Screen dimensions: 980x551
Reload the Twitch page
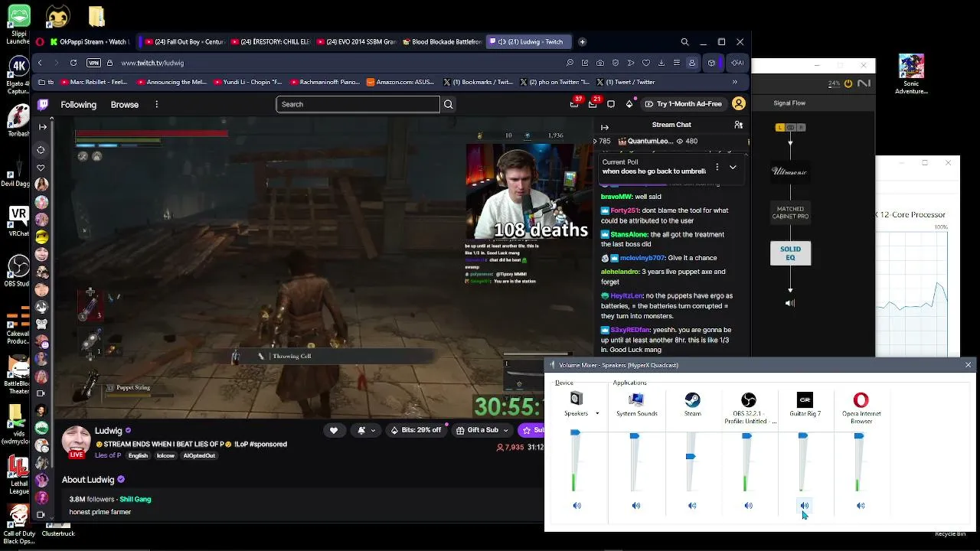tap(73, 63)
